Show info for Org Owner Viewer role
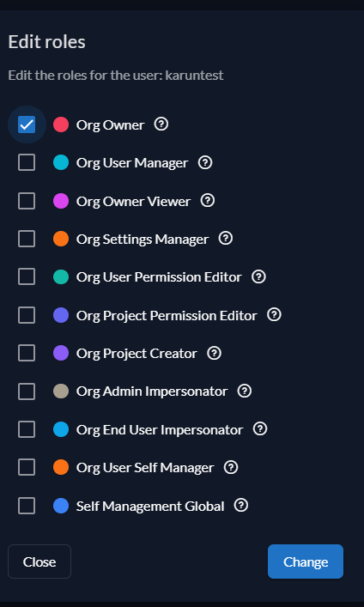Viewport: 364px width, 607px height. coord(208,201)
